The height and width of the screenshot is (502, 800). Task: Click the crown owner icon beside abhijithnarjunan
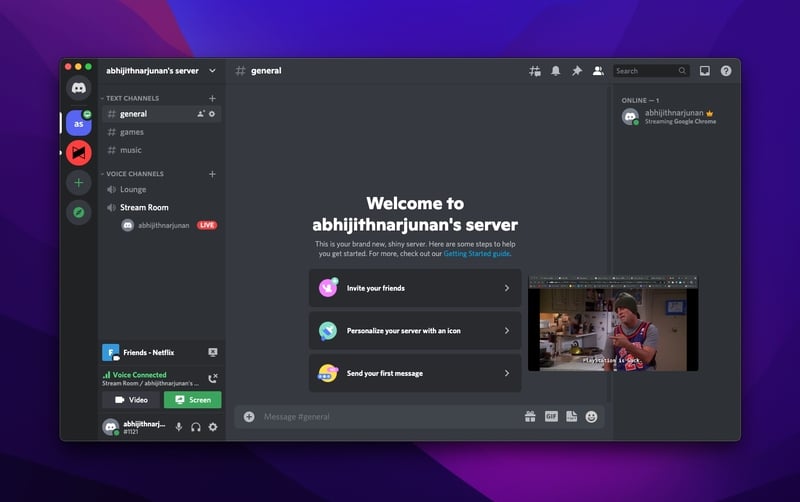710,113
